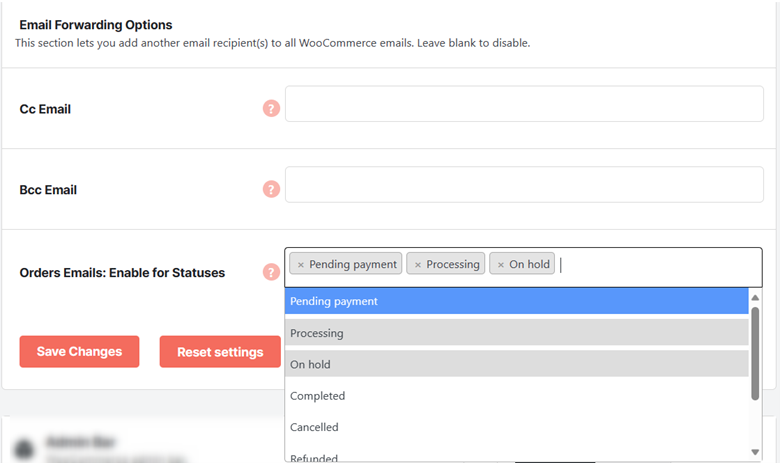The height and width of the screenshot is (463, 780).
Task: Select Cancelled in the status dropdown
Action: (516, 427)
